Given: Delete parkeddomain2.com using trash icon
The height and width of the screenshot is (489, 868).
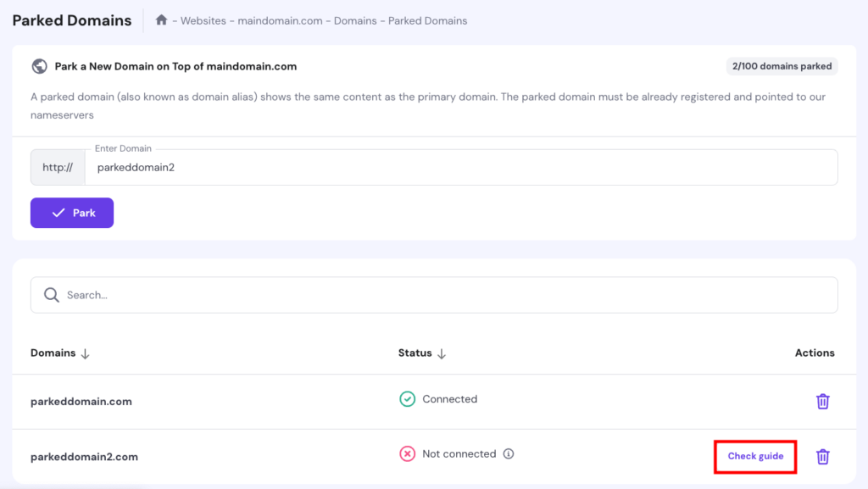Looking at the screenshot, I should click(x=822, y=456).
